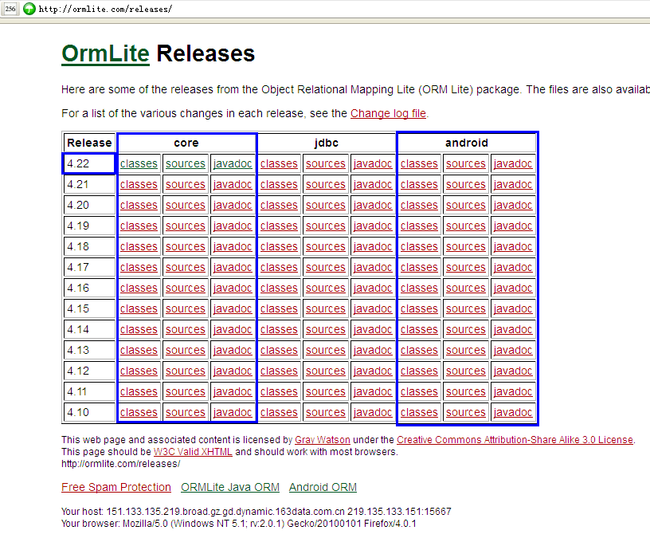
Task: Open the Android ORM link
Action: tap(323, 487)
